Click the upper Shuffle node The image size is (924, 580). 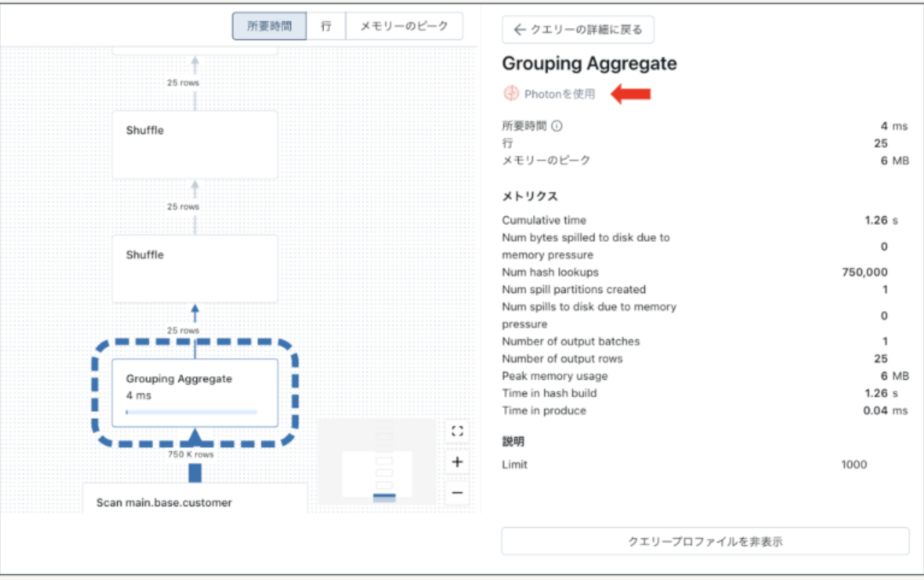pyautogui.click(x=194, y=144)
